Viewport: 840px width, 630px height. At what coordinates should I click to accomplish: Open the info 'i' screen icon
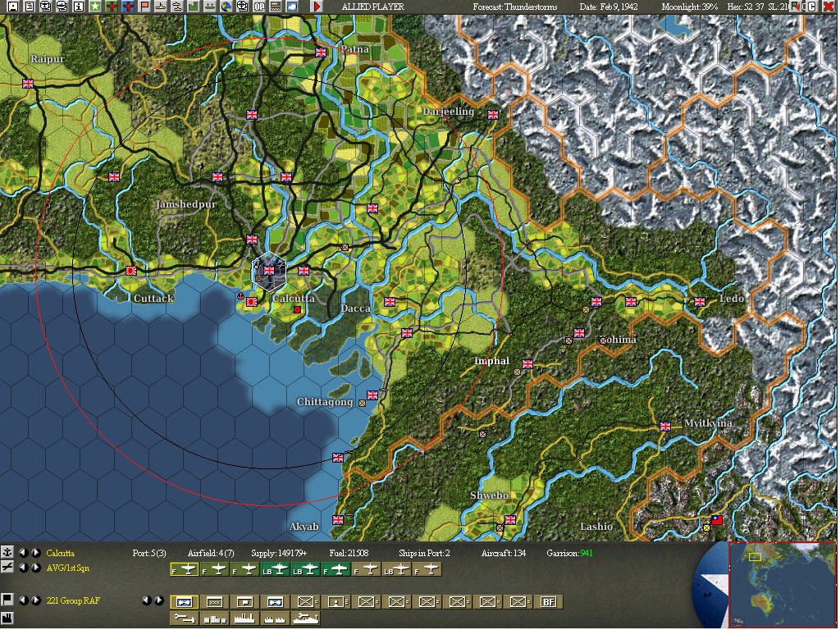79,7
